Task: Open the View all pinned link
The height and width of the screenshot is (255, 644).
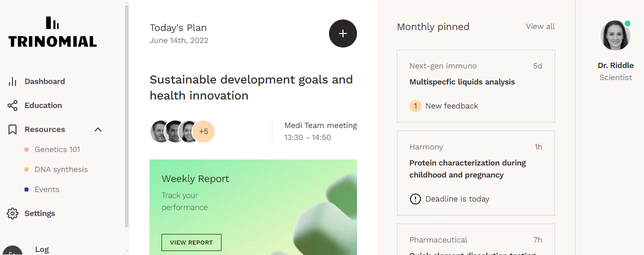Action: [x=540, y=26]
